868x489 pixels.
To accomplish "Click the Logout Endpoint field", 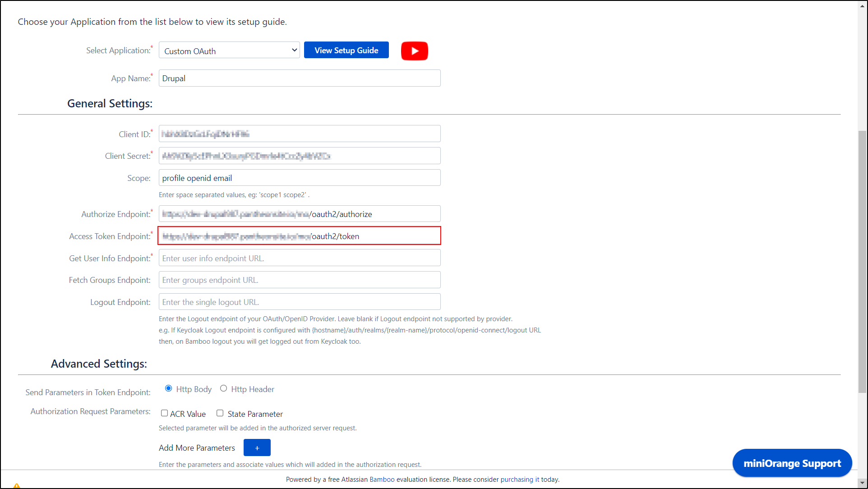I will tap(299, 302).
